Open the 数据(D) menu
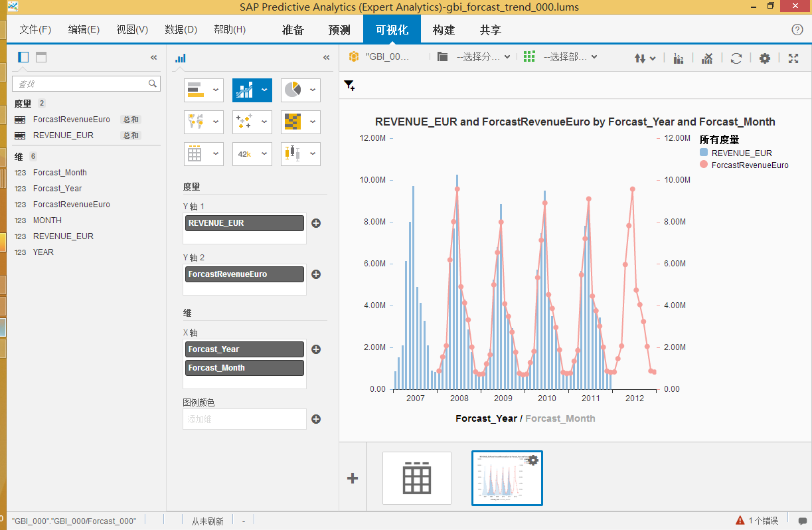This screenshot has width=812, height=530. 181,30
